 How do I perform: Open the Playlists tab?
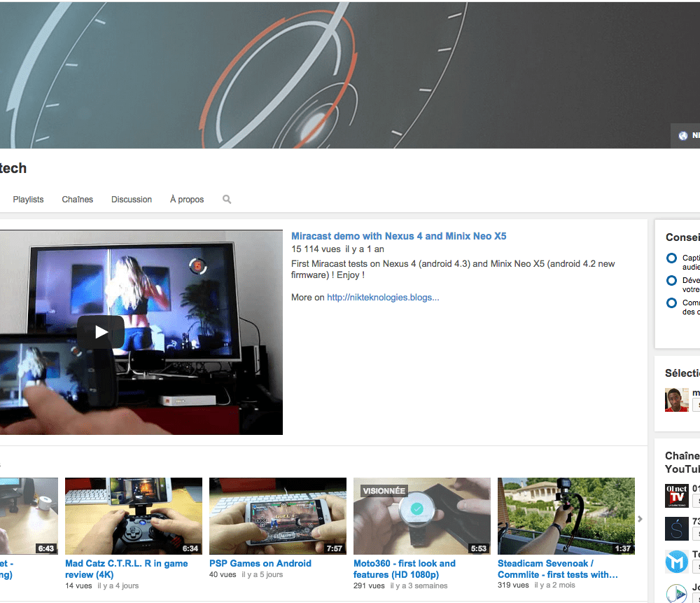pyautogui.click(x=28, y=199)
